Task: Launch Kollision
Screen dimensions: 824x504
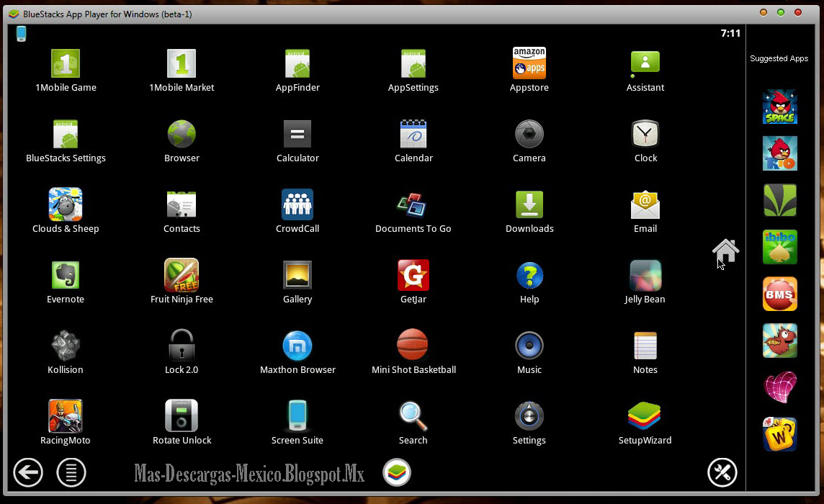Action: click(66, 346)
